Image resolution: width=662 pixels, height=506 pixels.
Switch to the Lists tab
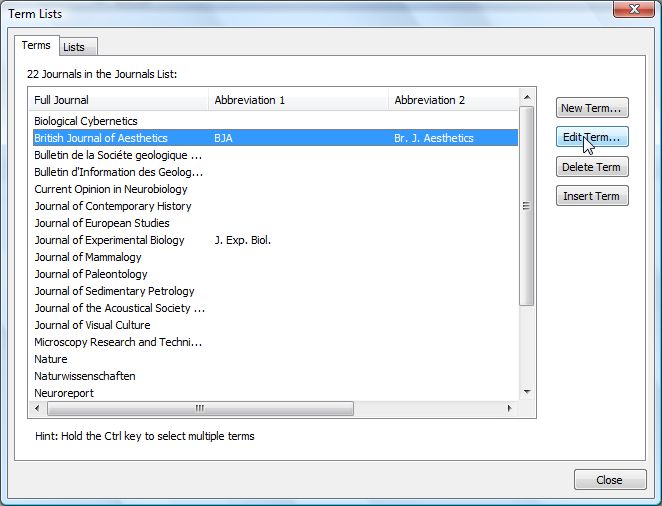(74, 47)
